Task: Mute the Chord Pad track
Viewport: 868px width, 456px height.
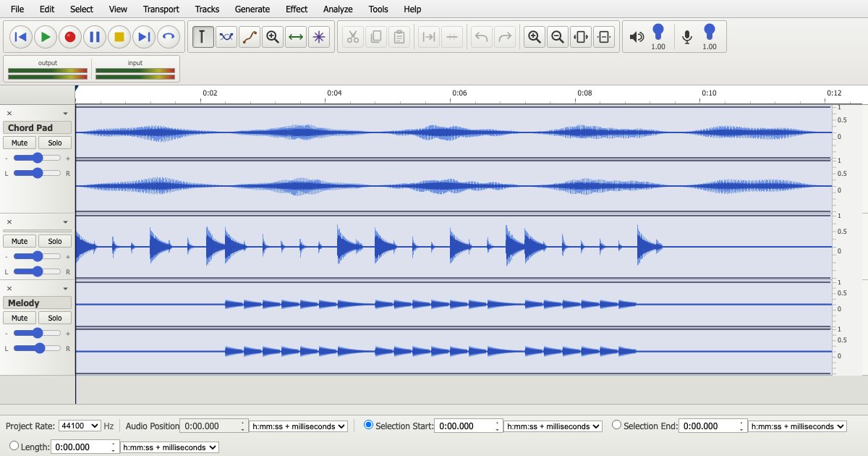Action: click(20, 143)
